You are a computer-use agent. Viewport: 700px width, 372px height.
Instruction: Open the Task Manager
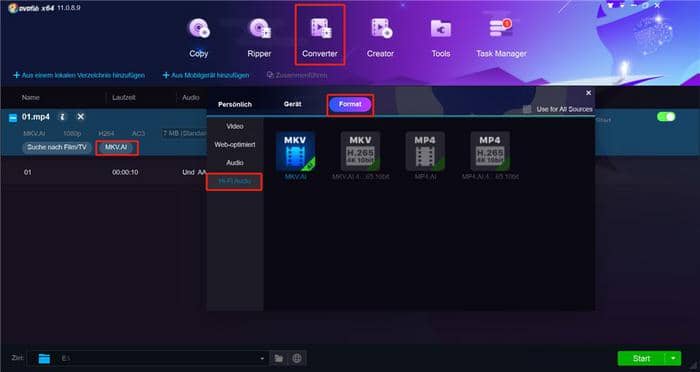point(501,38)
